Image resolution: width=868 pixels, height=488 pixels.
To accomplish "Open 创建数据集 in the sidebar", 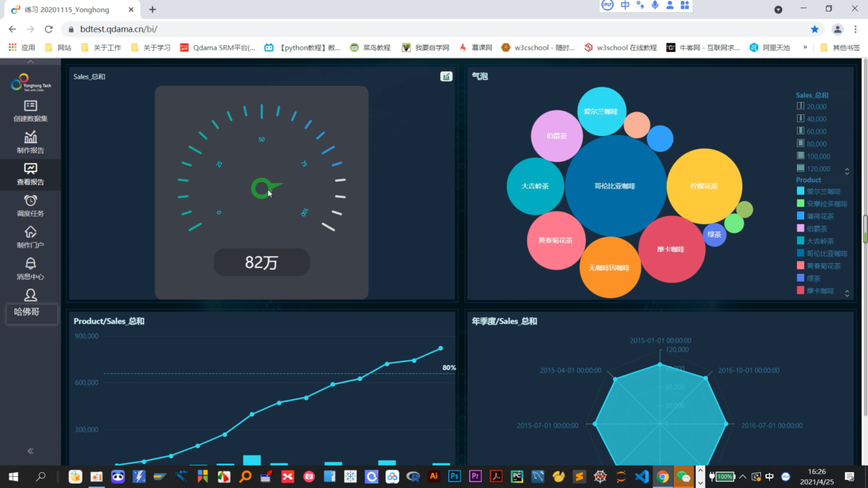I will click(30, 111).
